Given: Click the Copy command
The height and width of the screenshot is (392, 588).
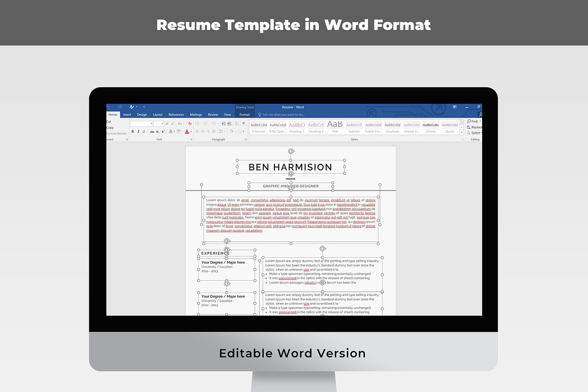Looking at the screenshot, I should (x=110, y=127).
